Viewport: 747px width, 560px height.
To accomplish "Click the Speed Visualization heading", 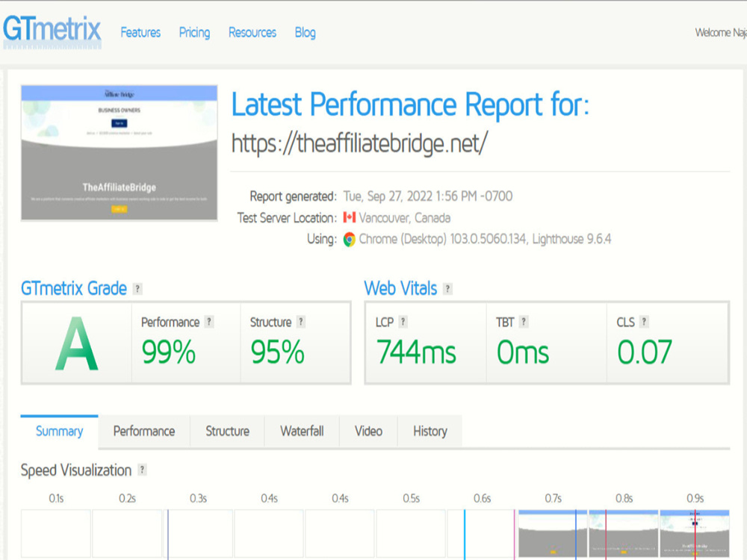I will [76, 470].
